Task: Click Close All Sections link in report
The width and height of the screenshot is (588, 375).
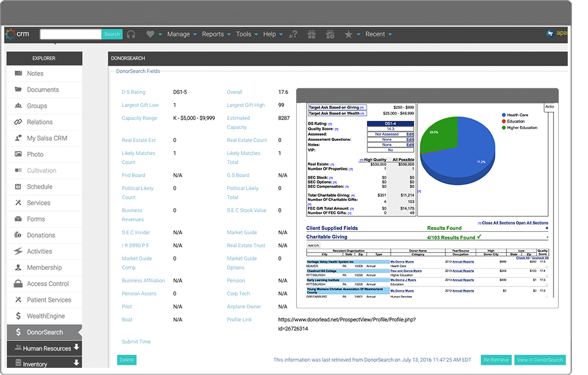Action: (498, 223)
